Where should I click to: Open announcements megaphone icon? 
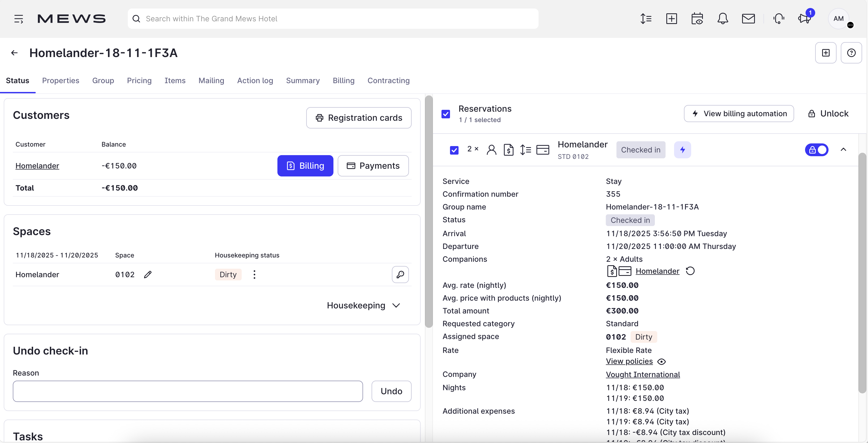click(x=805, y=18)
